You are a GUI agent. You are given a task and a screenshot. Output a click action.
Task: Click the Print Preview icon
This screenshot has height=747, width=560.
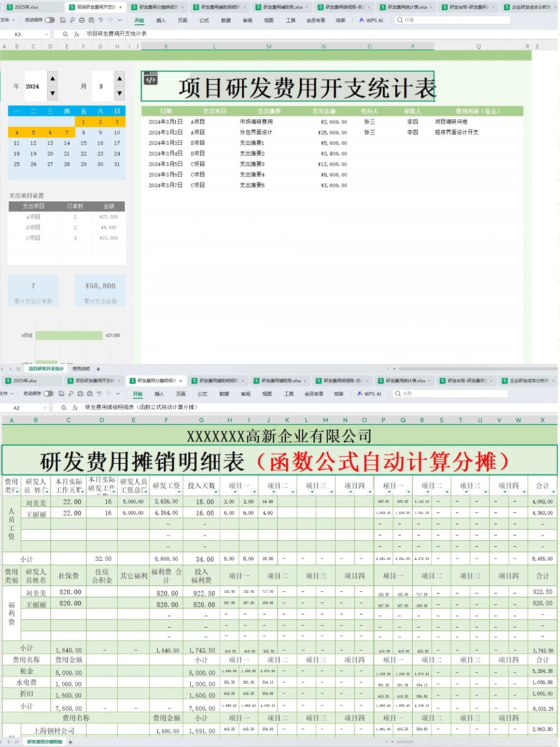(91, 20)
